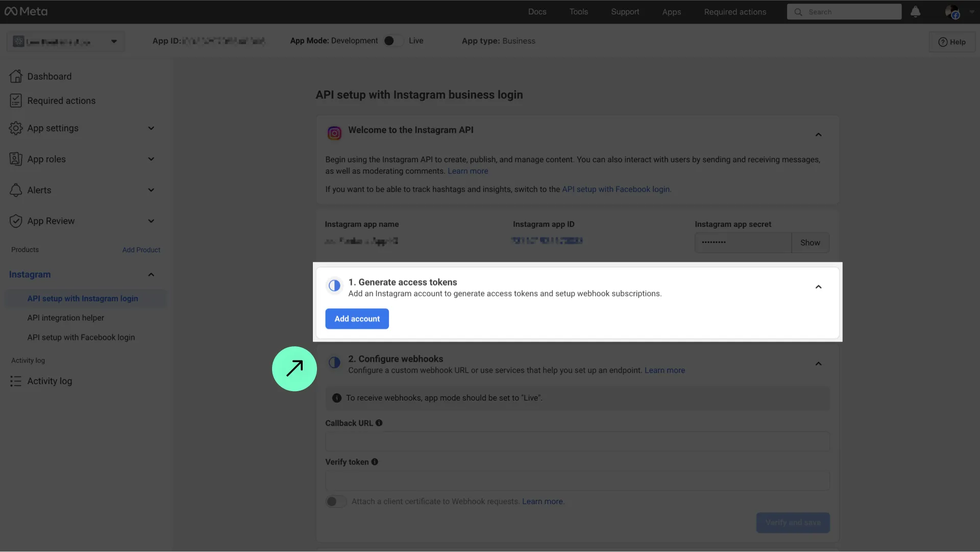Click the Verify token input field

pos(577,481)
